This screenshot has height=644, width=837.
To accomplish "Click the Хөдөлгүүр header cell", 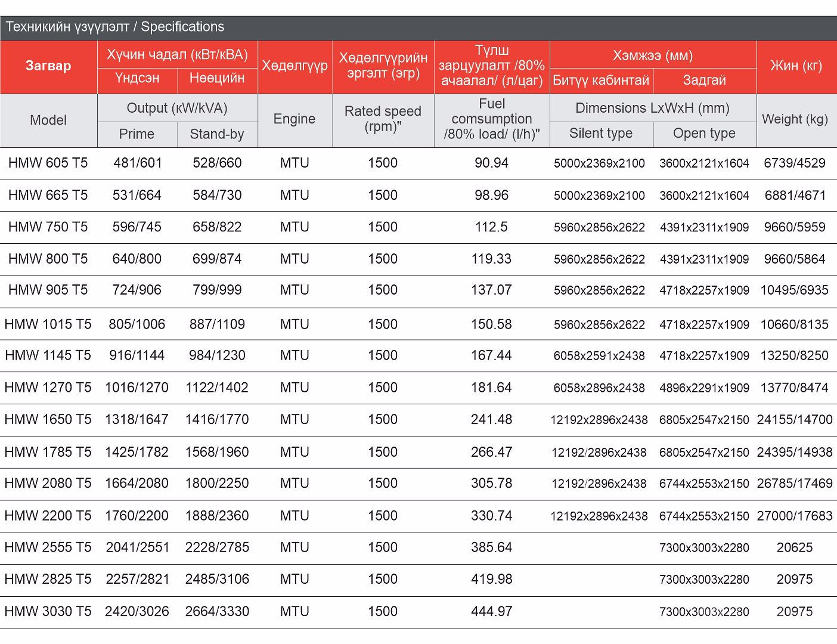I will (x=294, y=66).
